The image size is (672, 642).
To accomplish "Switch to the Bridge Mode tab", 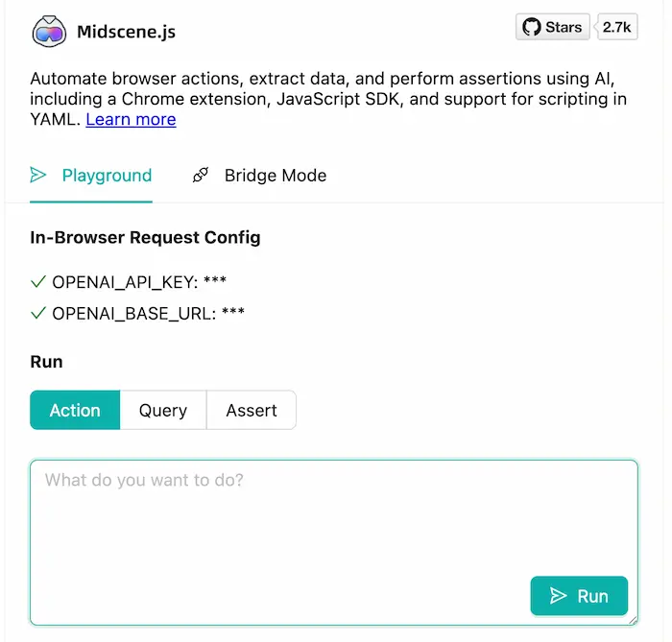I will pyautogui.click(x=275, y=175).
